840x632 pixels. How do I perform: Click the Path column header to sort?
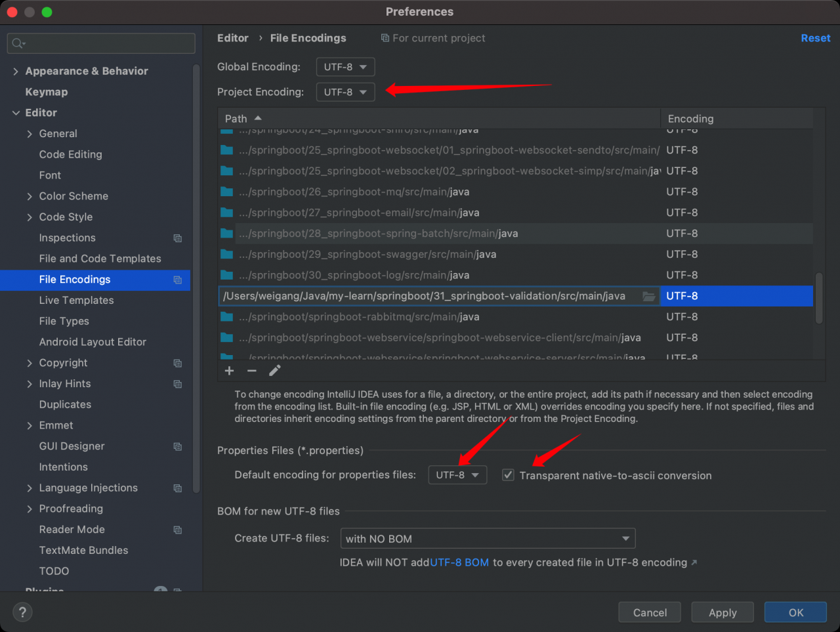click(236, 119)
